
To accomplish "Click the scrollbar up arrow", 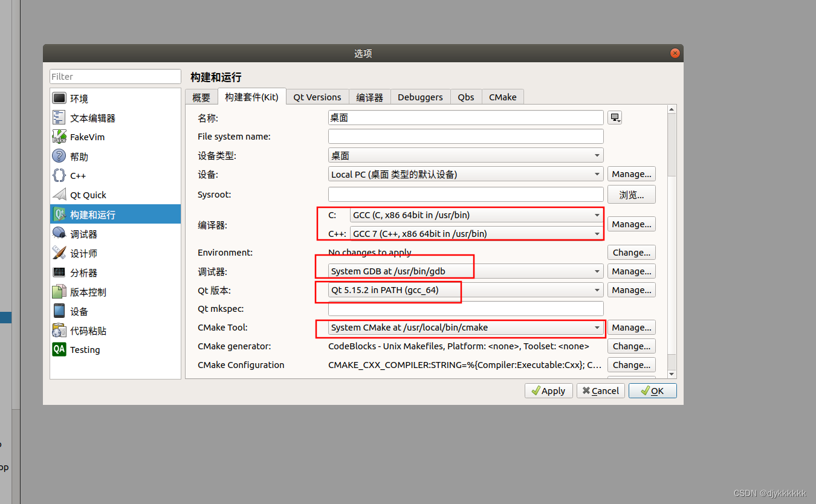I will [672, 109].
